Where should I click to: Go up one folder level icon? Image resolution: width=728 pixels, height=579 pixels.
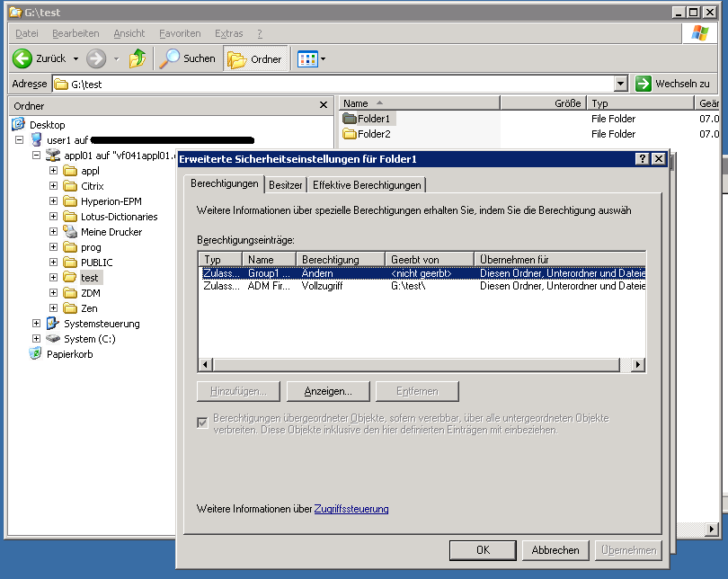click(138, 58)
